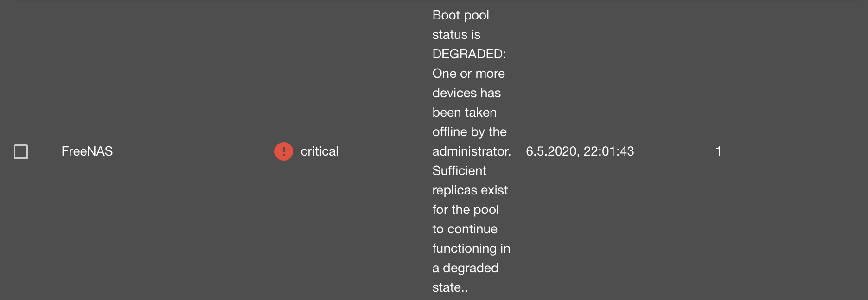Tick the FreeNAS alert row checkbox

(x=21, y=151)
